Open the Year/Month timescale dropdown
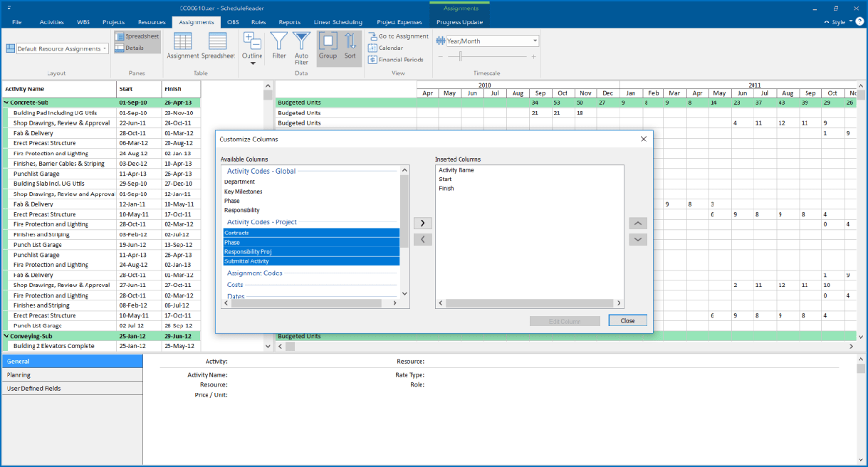Image resolution: width=868 pixels, height=467 pixels. pyautogui.click(x=488, y=41)
